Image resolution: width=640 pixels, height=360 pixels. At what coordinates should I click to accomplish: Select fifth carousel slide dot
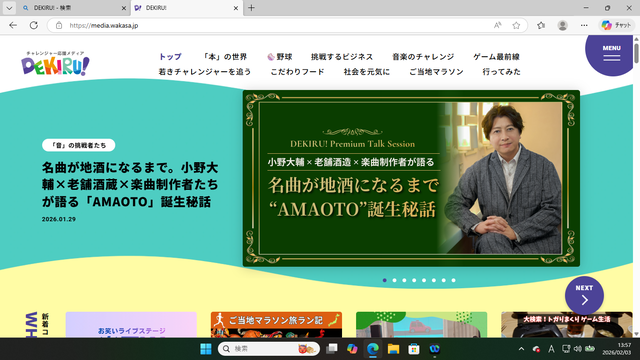(x=424, y=280)
